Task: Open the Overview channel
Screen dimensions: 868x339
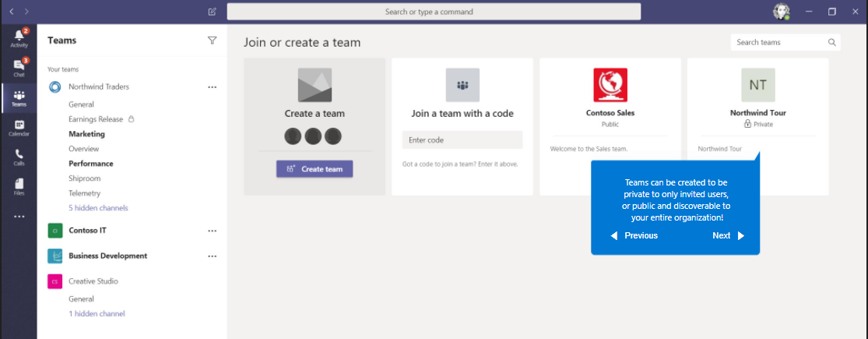Action: (83, 149)
